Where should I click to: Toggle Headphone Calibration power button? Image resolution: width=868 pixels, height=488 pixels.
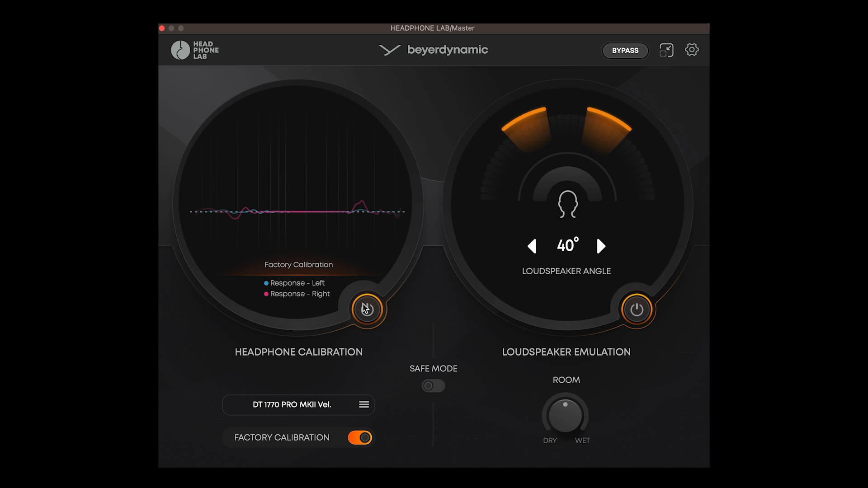pyautogui.click(x=367, y=310)
